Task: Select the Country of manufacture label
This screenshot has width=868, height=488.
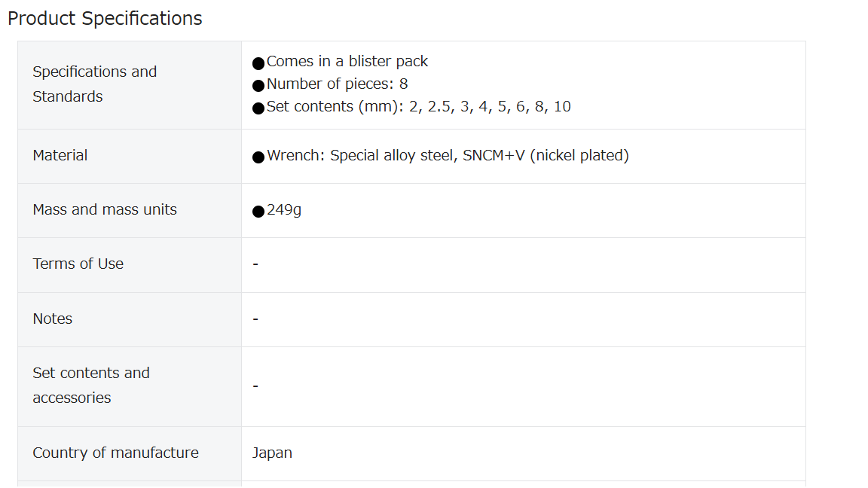Action: tap(116, 453)
